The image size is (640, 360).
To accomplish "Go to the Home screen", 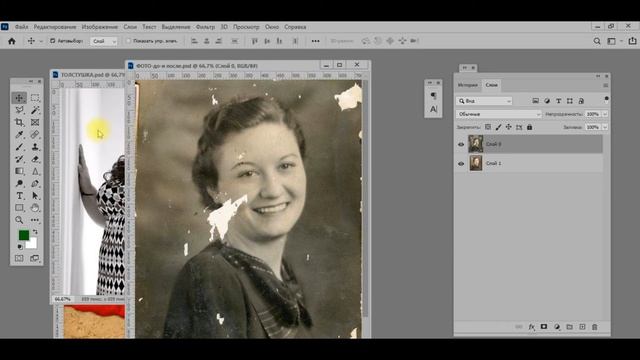I will click(12, 41).
